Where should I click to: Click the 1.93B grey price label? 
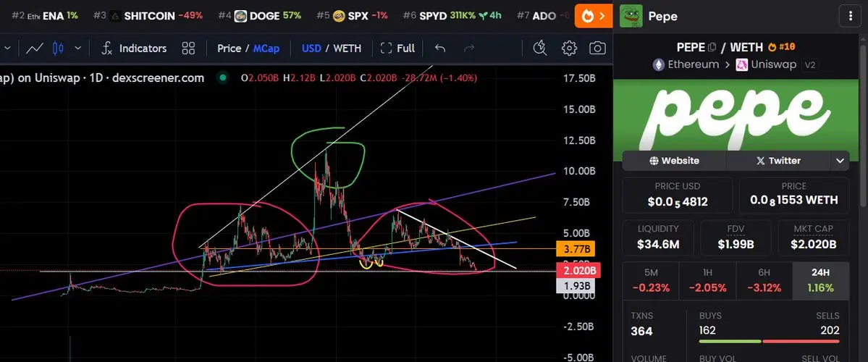576,285
